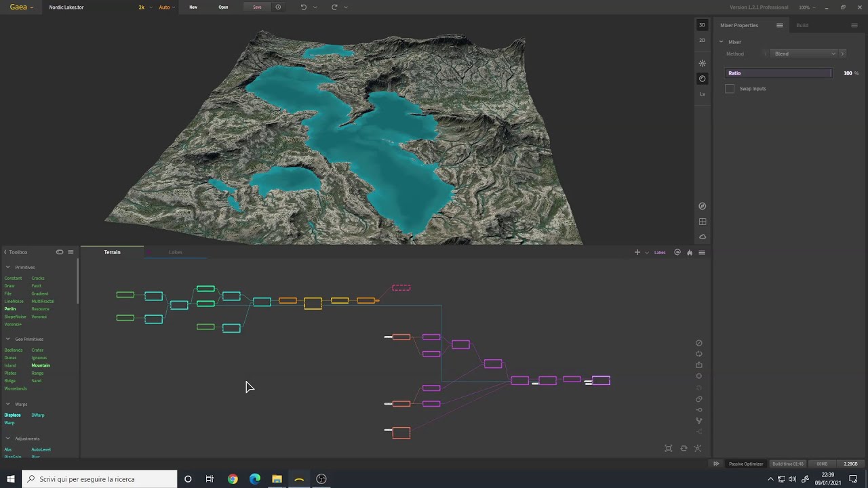Click the bypass slashed-circle icon
868x488 pixels.
point(699,343)
